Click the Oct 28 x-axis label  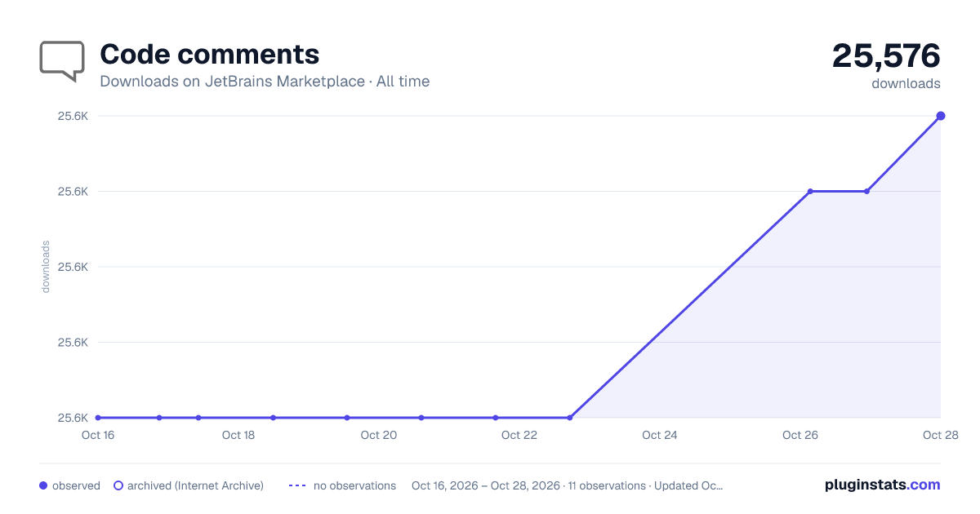(x=939, y=435)
